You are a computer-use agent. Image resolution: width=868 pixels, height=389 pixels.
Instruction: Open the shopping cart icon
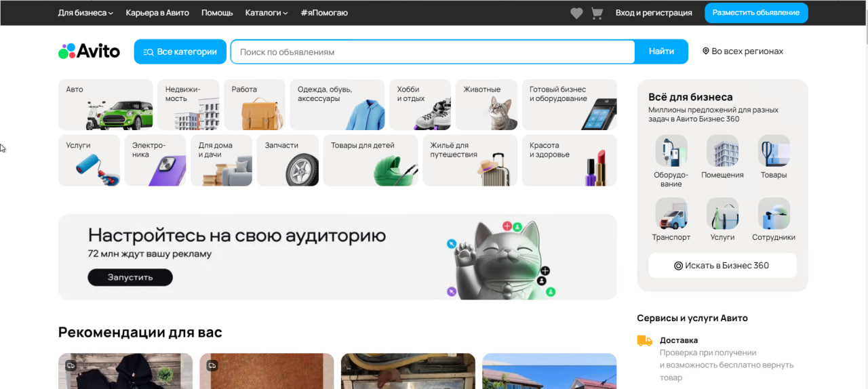pos(597,13)
